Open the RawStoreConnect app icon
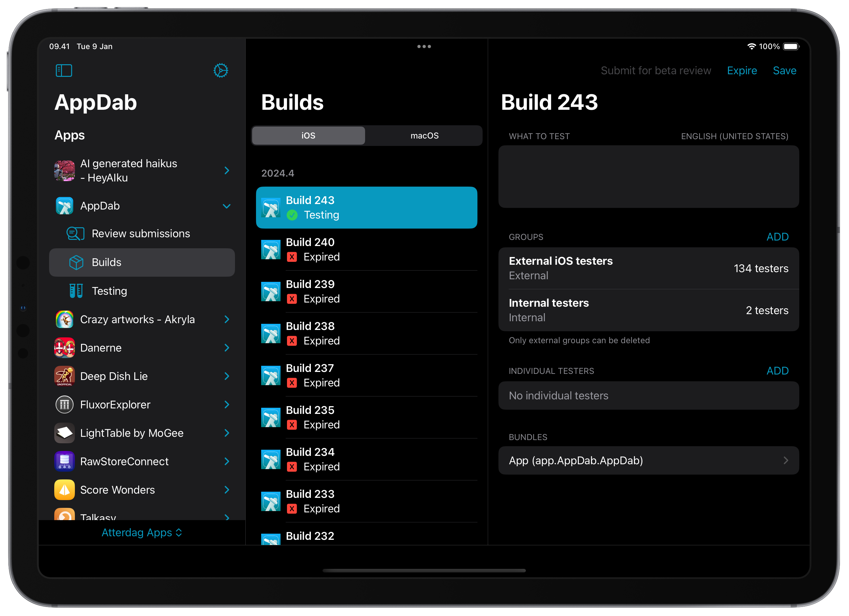This screenshot has width=849, height=616. click(x=64, y=461)
